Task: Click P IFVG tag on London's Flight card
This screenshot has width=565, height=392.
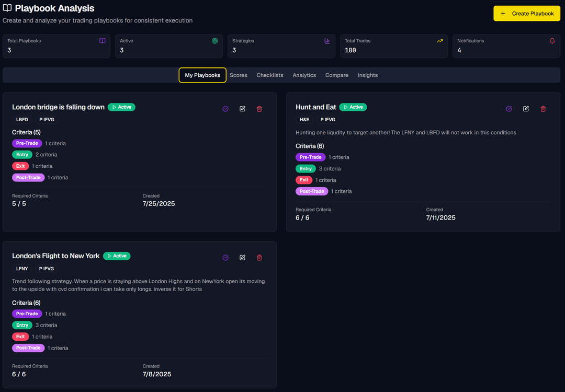Action: tap(47, 269)
